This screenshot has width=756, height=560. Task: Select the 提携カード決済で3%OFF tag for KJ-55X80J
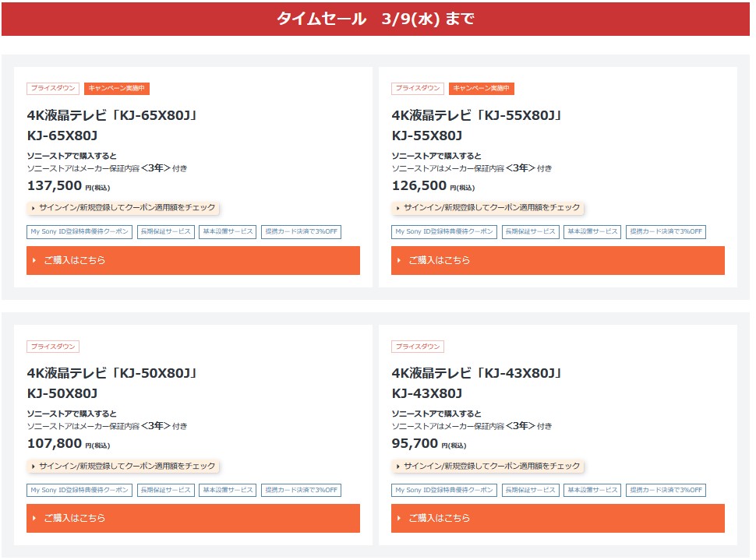[666, 232]
